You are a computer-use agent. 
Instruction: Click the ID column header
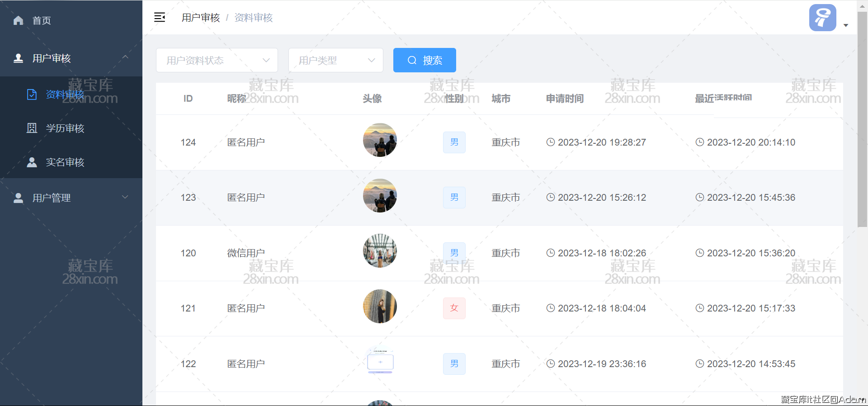point(188,99)
